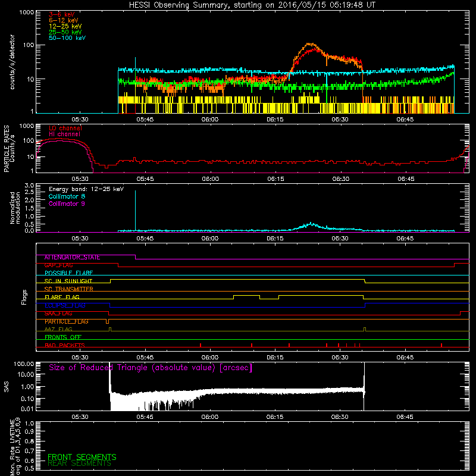Click the 'BAD_PACKETS' flag label
The height and width of the screenshot is (476, 476).
tap(65, 345)
